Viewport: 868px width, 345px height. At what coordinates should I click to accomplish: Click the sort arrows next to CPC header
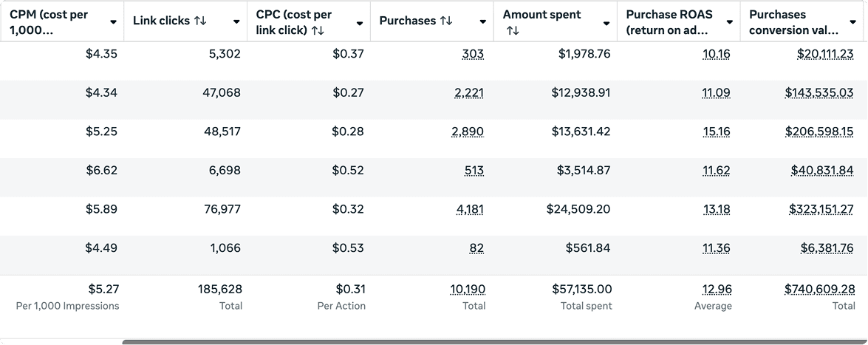click(x=318, y=30)
